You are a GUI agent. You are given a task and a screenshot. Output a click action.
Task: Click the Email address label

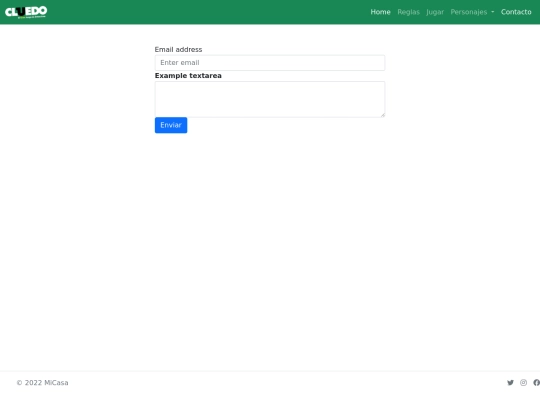coord(178,50)
